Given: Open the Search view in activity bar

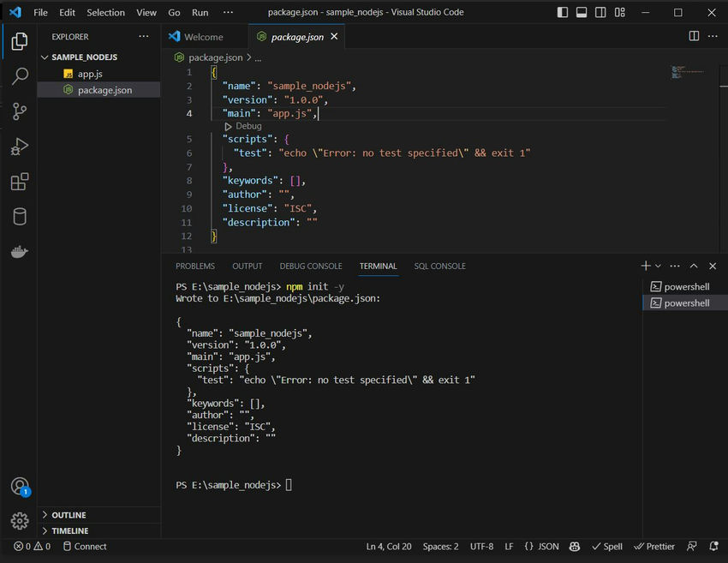Looking at the screenshot, I should (x=20, y=75).
